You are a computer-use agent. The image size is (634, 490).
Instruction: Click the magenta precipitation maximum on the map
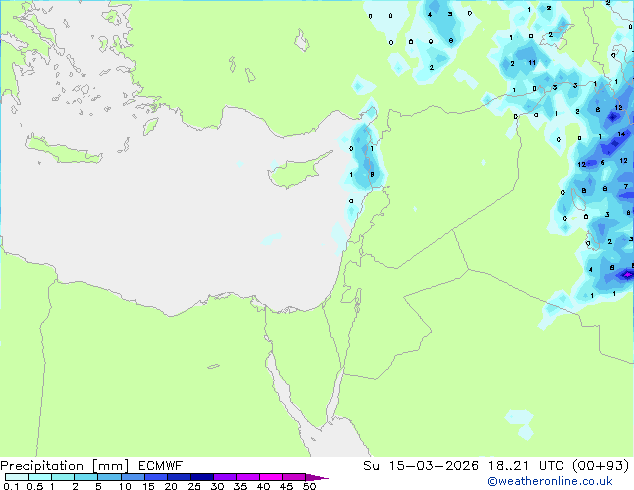pyautogui.click(x=627, y=275)
